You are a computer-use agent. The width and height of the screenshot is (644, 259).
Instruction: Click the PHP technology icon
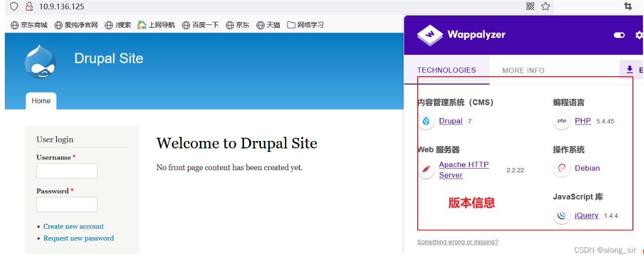click(561, 121)
